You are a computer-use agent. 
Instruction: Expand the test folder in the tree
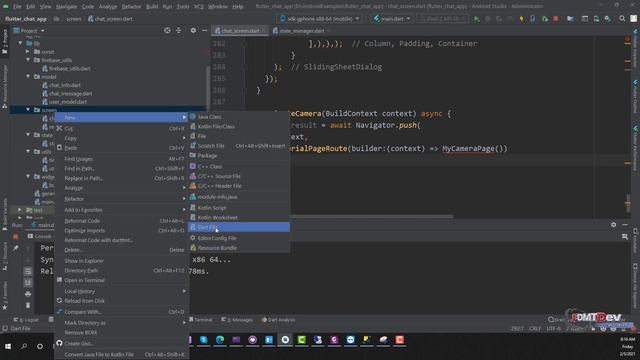pos(20,210)
